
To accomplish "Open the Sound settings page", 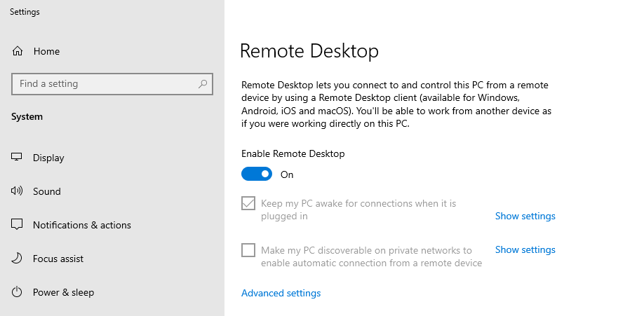I will (47, 191).
